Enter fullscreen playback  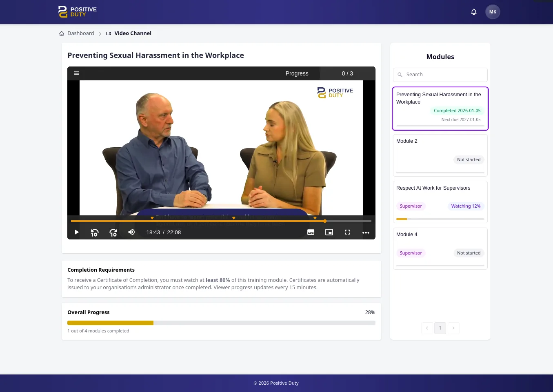point(347,232)
